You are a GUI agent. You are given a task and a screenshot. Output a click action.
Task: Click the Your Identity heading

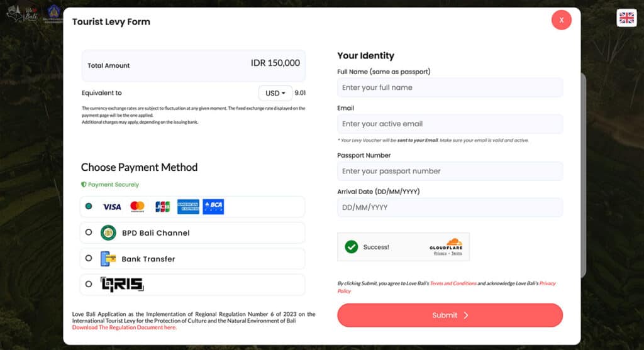pos(365,55)
